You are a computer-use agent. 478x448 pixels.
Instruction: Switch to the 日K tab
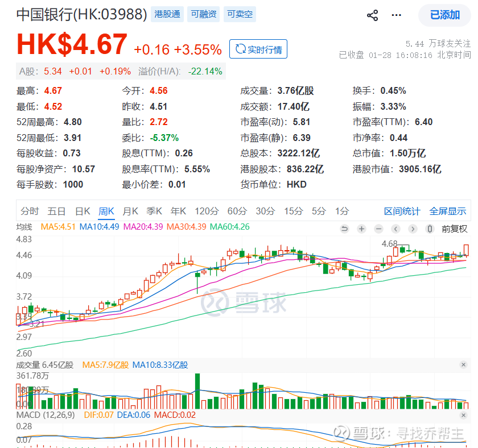83,211
